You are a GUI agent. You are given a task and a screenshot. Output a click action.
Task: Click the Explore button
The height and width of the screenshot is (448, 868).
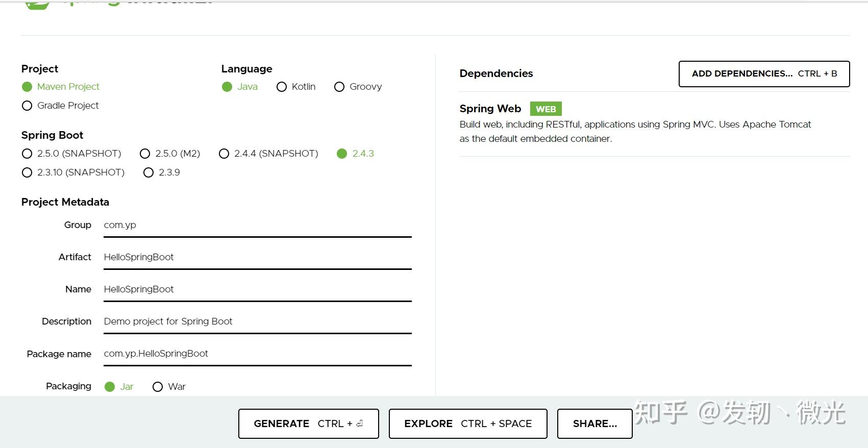tap(467, 424)
